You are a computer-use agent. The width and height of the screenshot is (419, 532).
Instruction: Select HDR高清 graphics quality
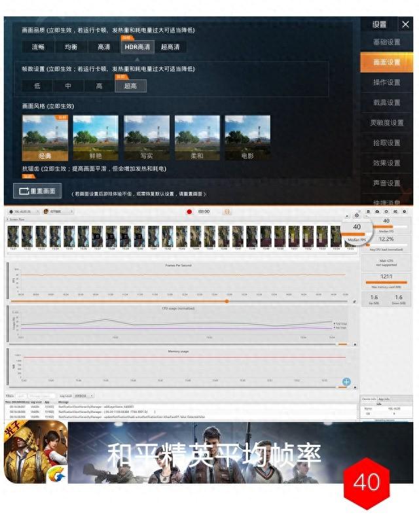(137, 47)
